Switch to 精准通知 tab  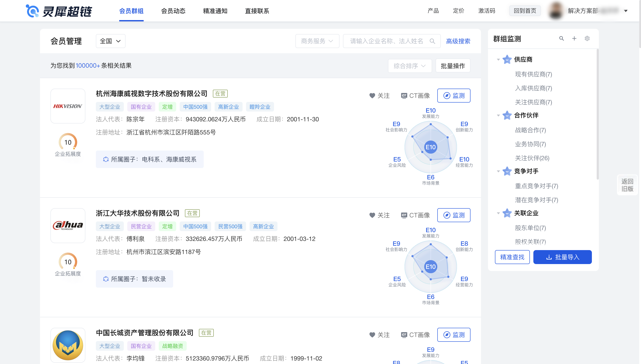click(x=215, y=11)
